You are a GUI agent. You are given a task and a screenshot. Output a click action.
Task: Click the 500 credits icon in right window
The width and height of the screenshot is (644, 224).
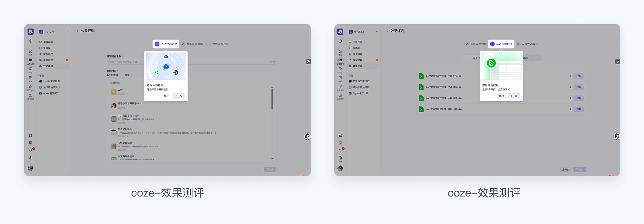tap(340, 159)
